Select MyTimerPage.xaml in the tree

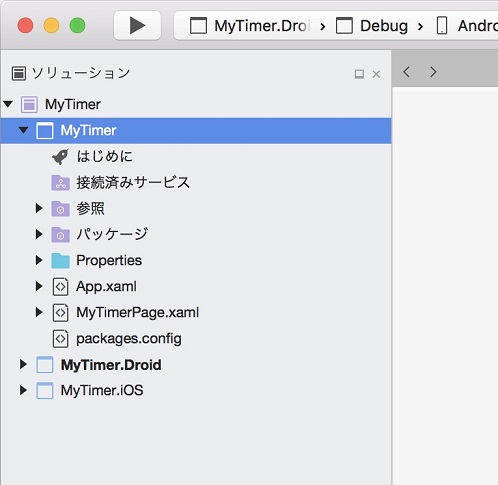tap(137, 313)
